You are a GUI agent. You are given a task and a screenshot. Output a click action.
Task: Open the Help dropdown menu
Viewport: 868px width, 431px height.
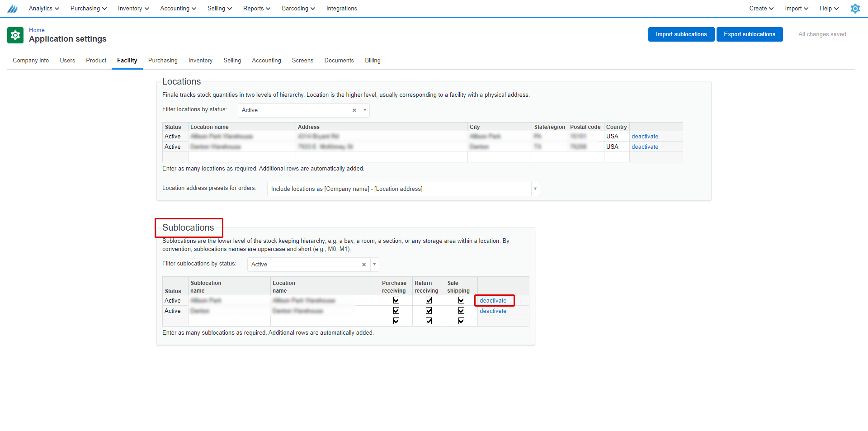click(829, 9)
